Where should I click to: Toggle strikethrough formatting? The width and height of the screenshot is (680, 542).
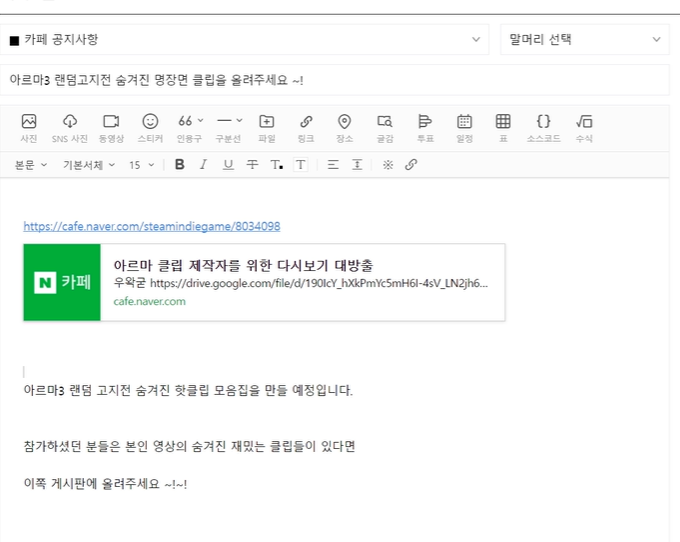(252, 165)
